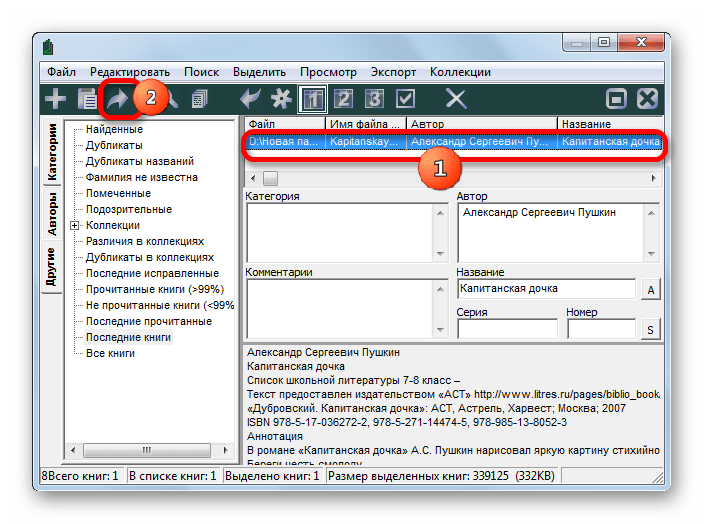The height and width of the screenshot is (524, 704).
Task: Click into the Комментарии text box
Action: (340, 309)
